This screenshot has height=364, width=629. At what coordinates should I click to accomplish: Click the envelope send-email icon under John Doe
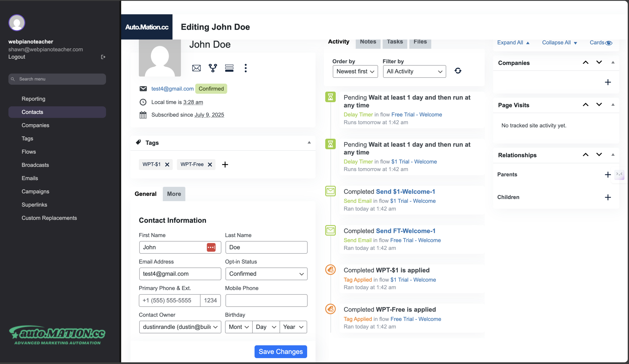196,68
